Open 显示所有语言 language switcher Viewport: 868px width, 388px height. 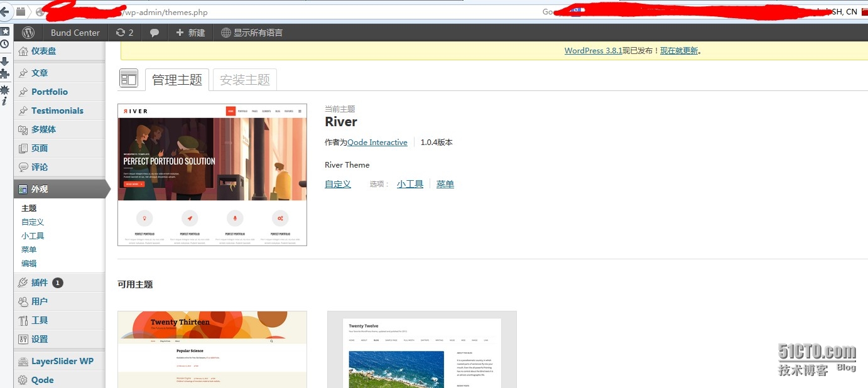pyautogui.click(x=252, y=33)
